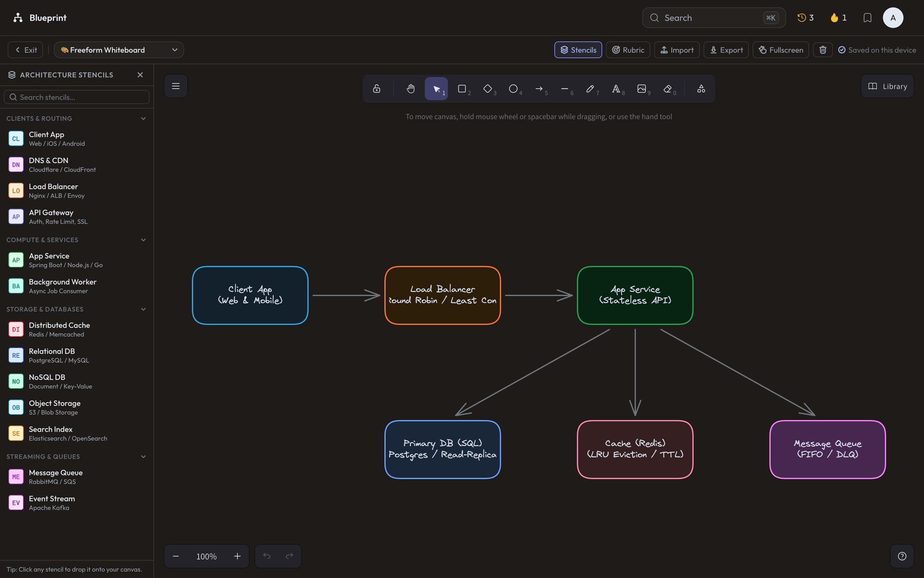Add the NoSQL DB stencil
This screenshot has width=924, height=578.
[77, 381]
